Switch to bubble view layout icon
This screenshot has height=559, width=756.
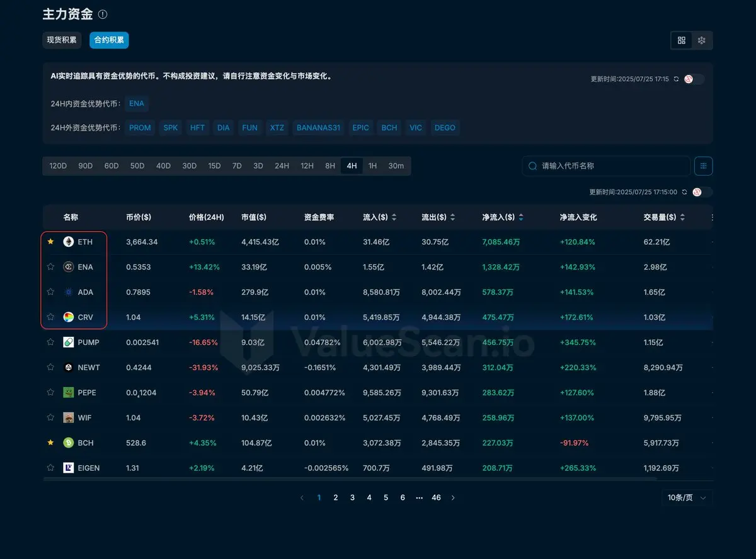point(702,40)
